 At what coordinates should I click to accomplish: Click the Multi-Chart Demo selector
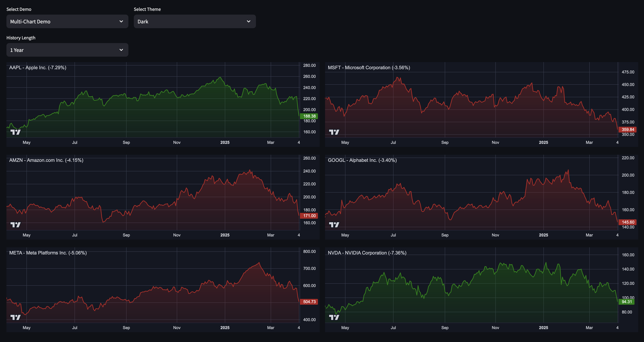pos(67,22)
